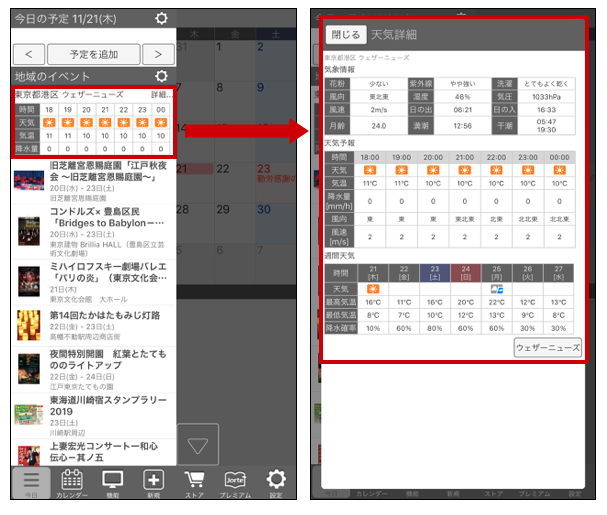Image resolution: width=607 pixels, height=515 pixels.
Task: Open settings gear for 今日の予定 header
Action: 162,19
